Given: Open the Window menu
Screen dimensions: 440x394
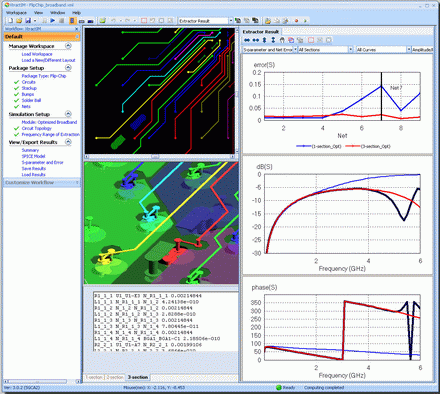Looking at the screenshot, I should coord(57,13).
